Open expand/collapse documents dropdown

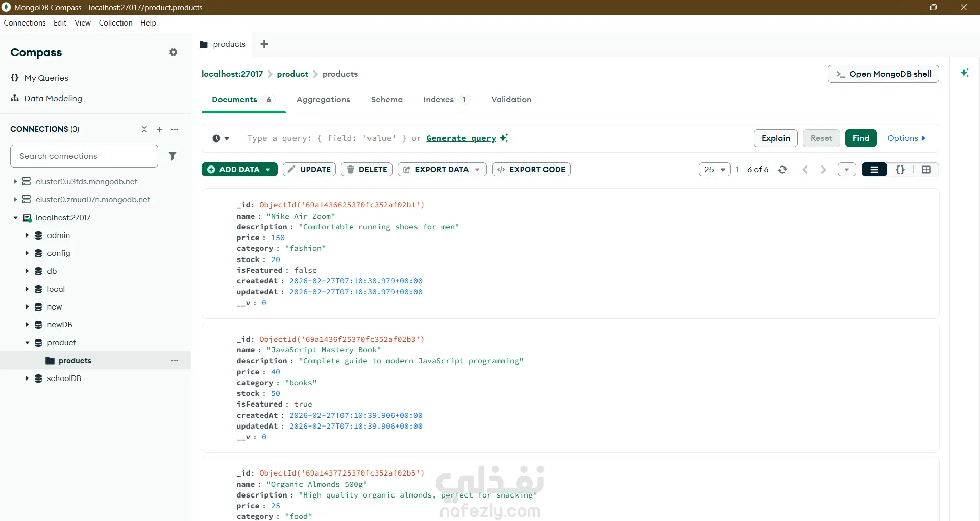(x=847, y=170)
